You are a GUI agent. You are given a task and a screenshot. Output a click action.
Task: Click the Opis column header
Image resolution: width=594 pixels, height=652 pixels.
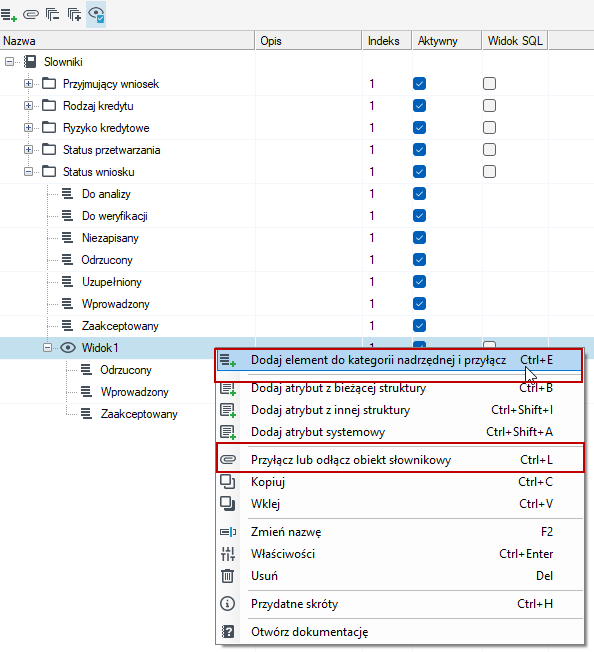[x=308, y=41]
